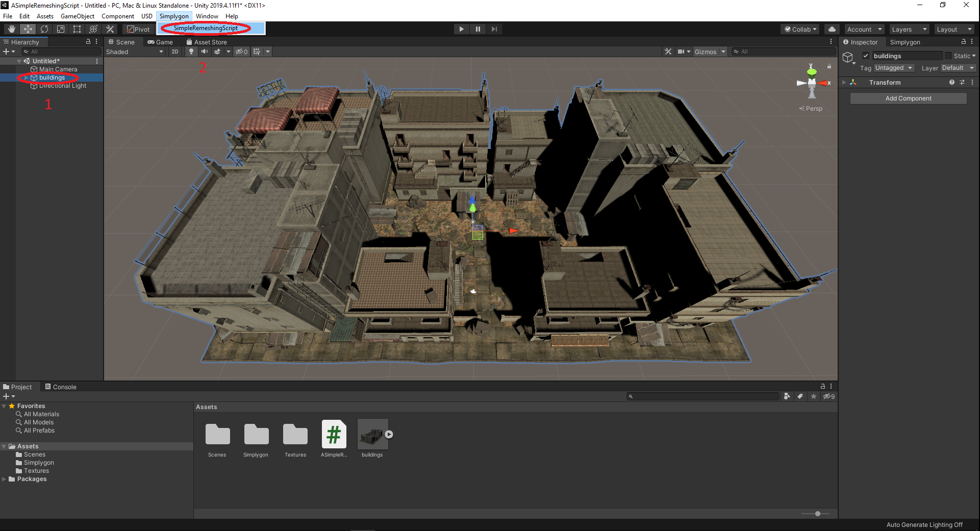This screenshot has height=531, width=980.
Task: Open the Layer Default dropdown
Action: click(x=958, y=67)
